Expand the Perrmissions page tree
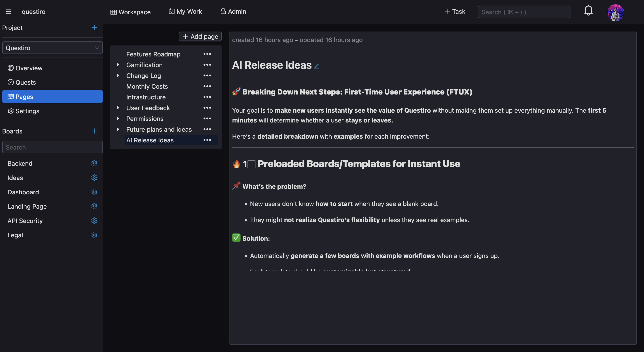The height and width of the screenshot is (352, 644). [x=118, y=119]
